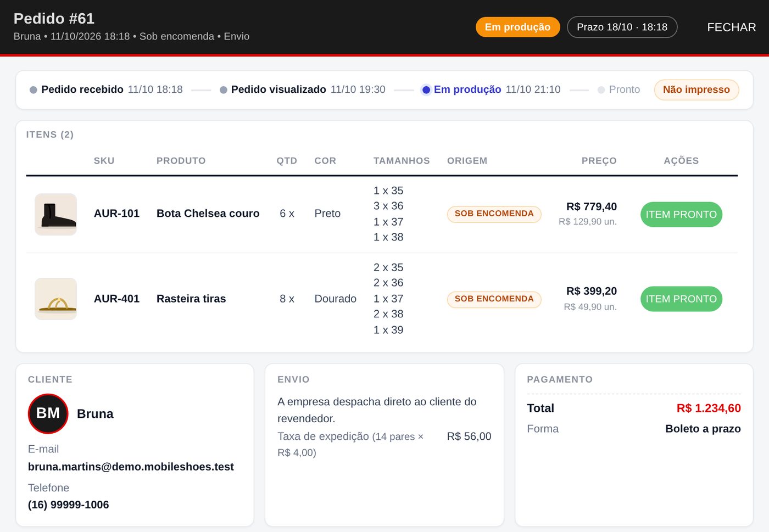This screenshot has height=532, width=769.
Task: Click the product name 'Bota Chelsea couro'
Action: pyautogui.click(x=208, y=214)
